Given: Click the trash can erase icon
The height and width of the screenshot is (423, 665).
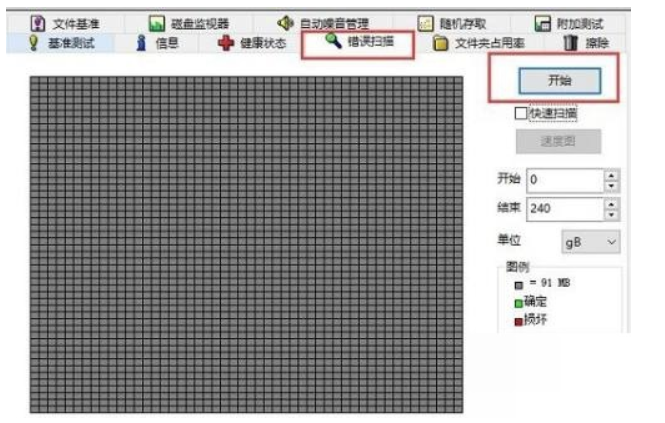Looking at the screenshot, I should [571, 43].
